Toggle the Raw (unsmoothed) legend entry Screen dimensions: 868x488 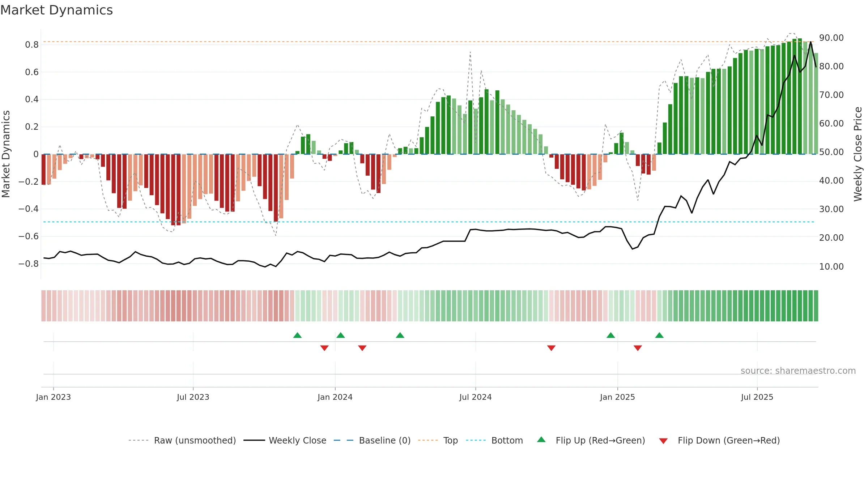point(182,440)
